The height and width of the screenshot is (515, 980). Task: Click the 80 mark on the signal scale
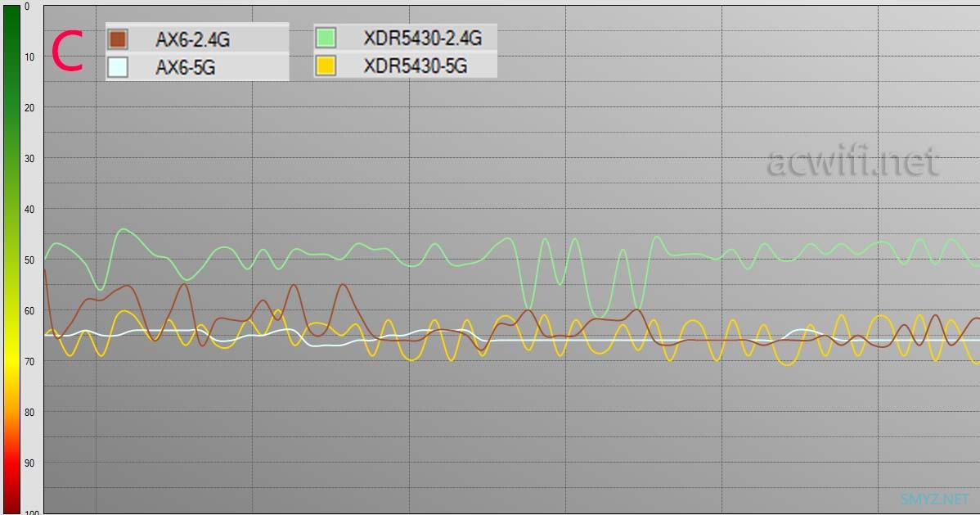[29, 412]
